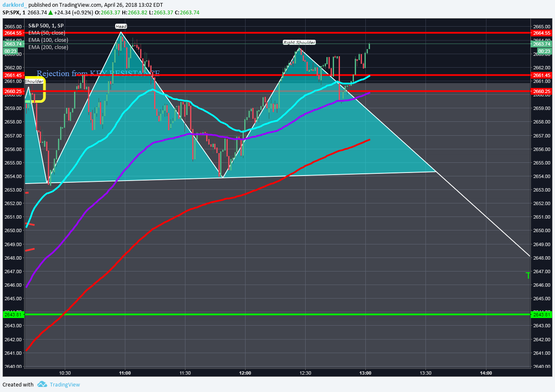The height and width of the screenshot is (392, 555).
Task: Click the Head pattern label
Action: [x=121, y=26]
